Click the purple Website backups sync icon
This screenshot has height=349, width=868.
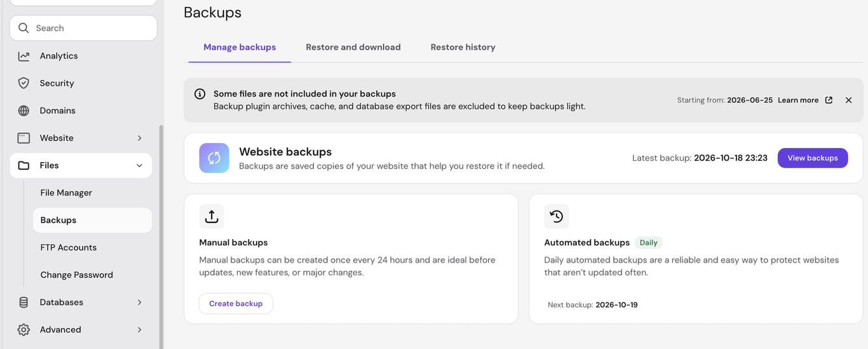pyautogui.click(x=214, y=158)
